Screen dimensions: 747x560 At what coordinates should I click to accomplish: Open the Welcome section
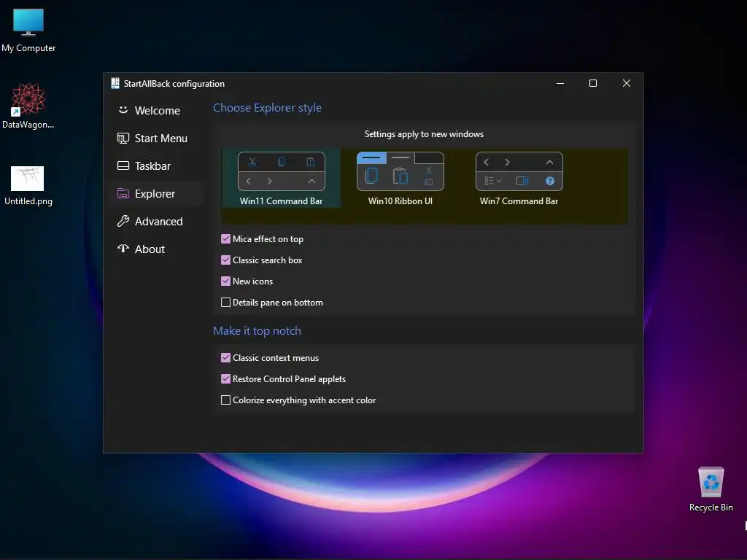158,111
